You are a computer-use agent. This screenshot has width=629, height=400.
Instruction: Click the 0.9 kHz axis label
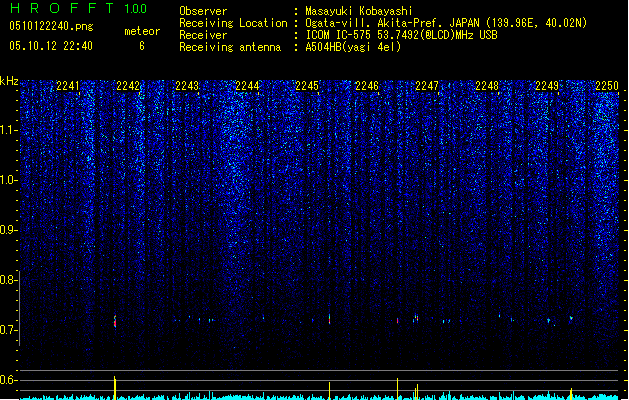tap(8, 230)
